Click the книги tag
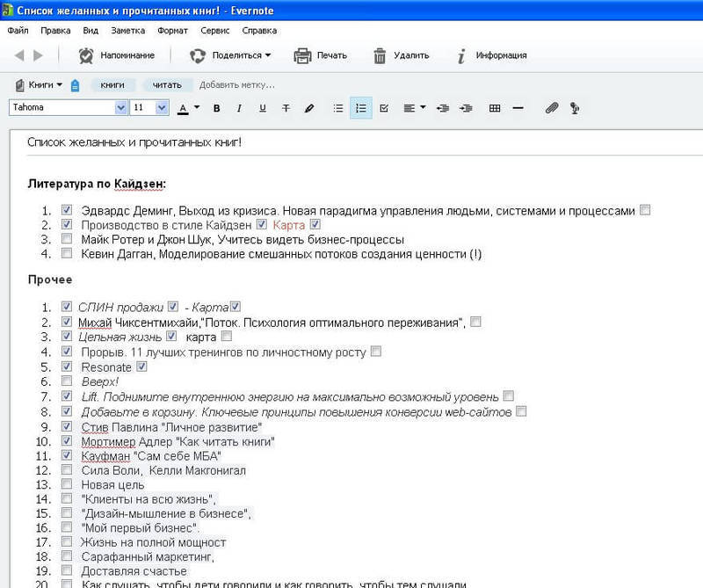 [x=112, y=84]
